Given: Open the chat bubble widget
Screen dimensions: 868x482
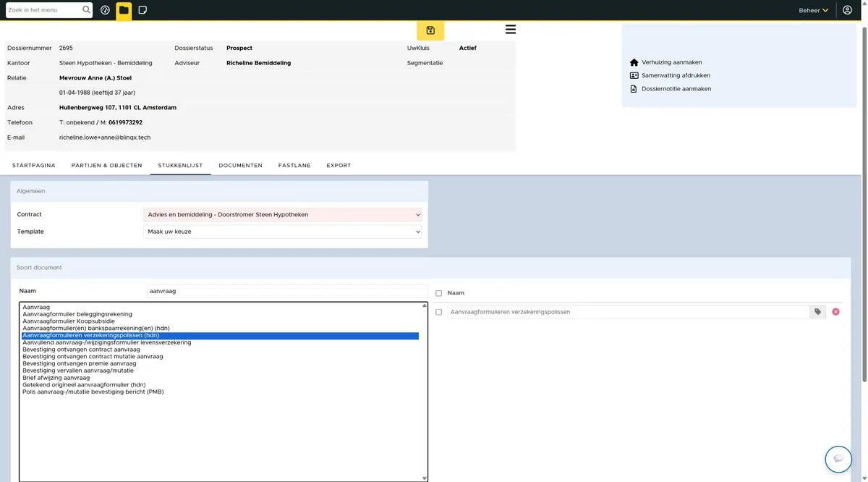Looking at the screenshot, I should click(x=838, y=459).
